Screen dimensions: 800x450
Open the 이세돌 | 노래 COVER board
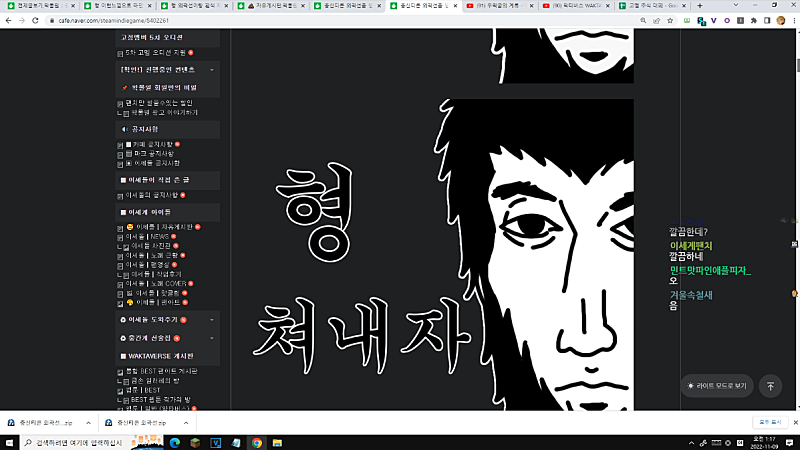(x=156, y=284)
